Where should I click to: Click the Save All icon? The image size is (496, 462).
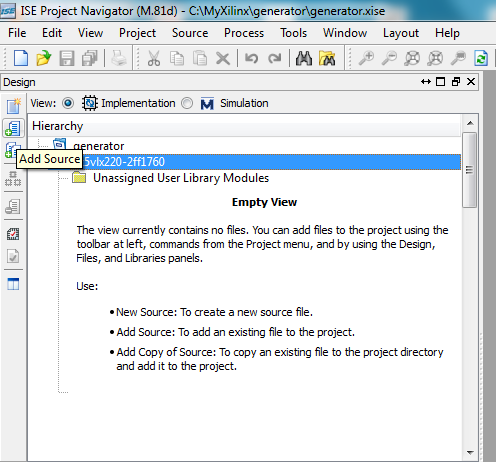point(89,58)
